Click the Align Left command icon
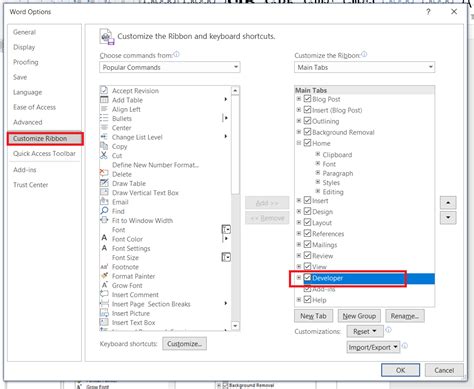Screen dimensions: 474x389 point(104,109)
